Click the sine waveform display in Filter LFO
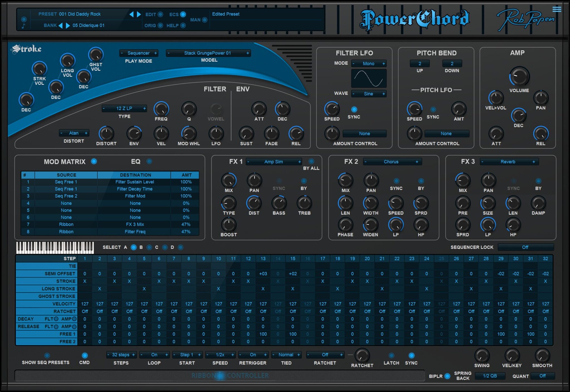570x392 pixels. 369,79
